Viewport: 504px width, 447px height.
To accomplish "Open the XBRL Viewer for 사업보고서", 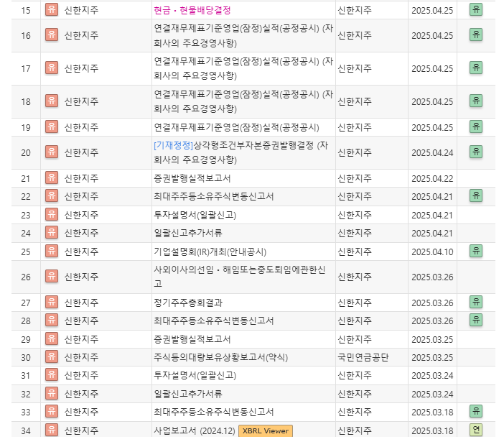I will click(x=265, y=431).
